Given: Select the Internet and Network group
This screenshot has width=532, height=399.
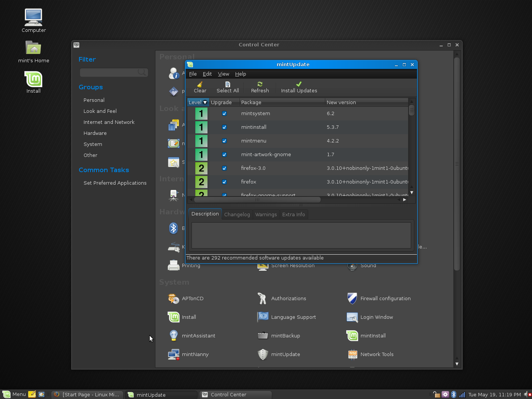Looking at the screenshot, I should pos(109,122).
